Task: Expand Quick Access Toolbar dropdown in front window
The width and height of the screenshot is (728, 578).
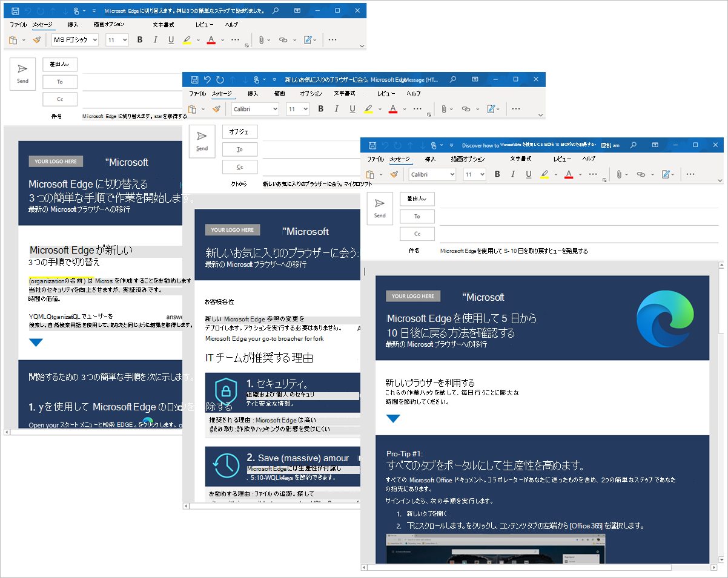Action: click(451, 145)
